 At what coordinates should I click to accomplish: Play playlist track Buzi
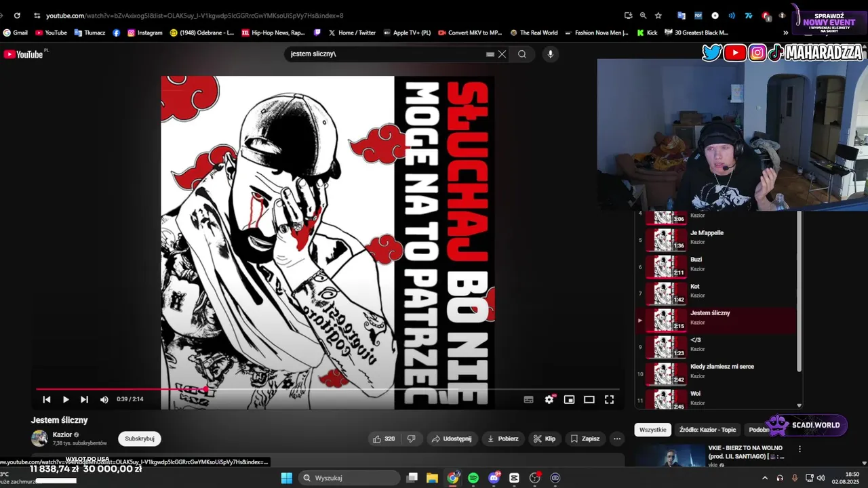tap(716, 266)
